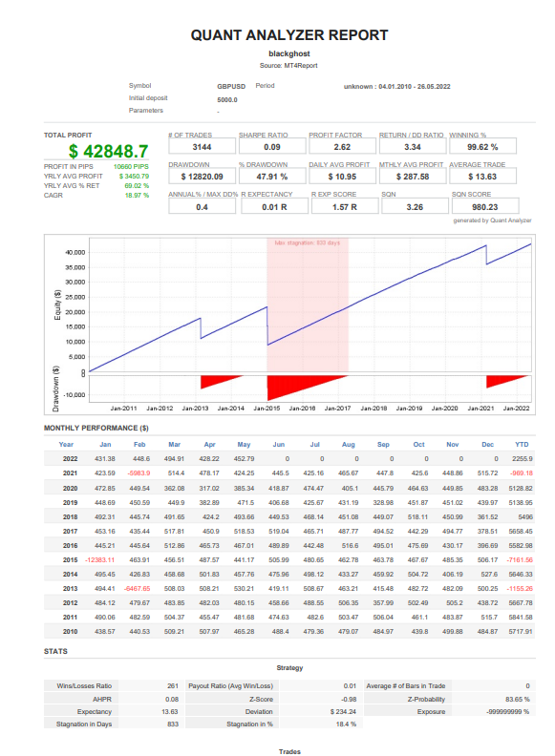
Task: Click the SQN Score value 980.23
Action: tap(485, 207)
